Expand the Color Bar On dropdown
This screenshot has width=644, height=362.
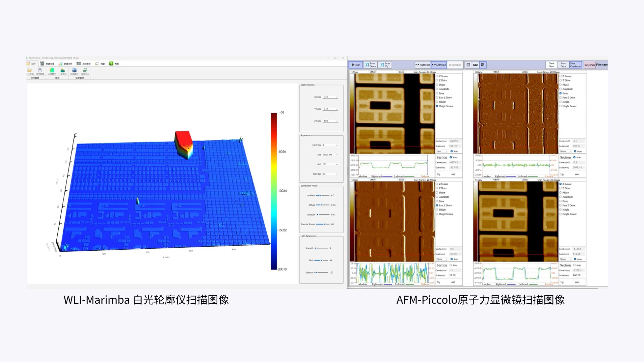tap(336, 174)
